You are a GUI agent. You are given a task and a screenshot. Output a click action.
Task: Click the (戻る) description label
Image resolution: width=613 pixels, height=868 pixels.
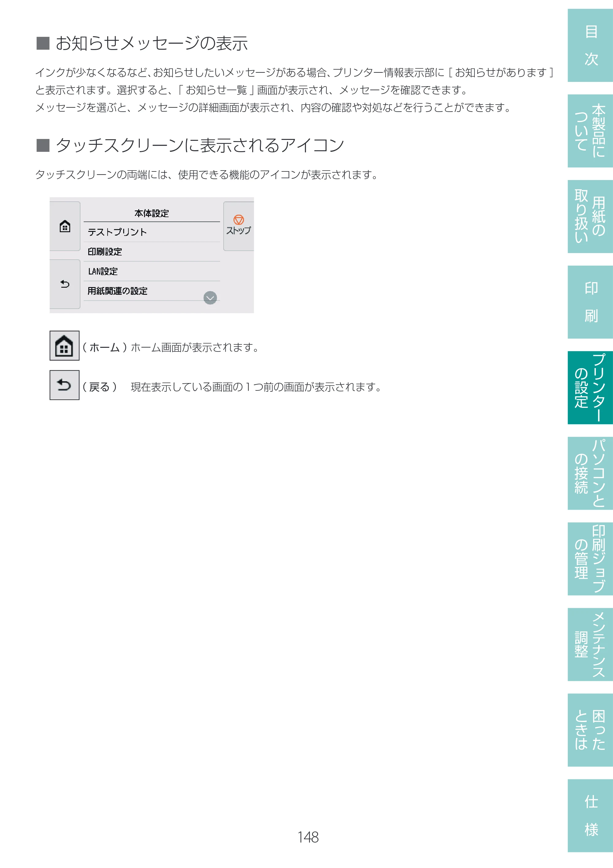(x=100, y=387)
